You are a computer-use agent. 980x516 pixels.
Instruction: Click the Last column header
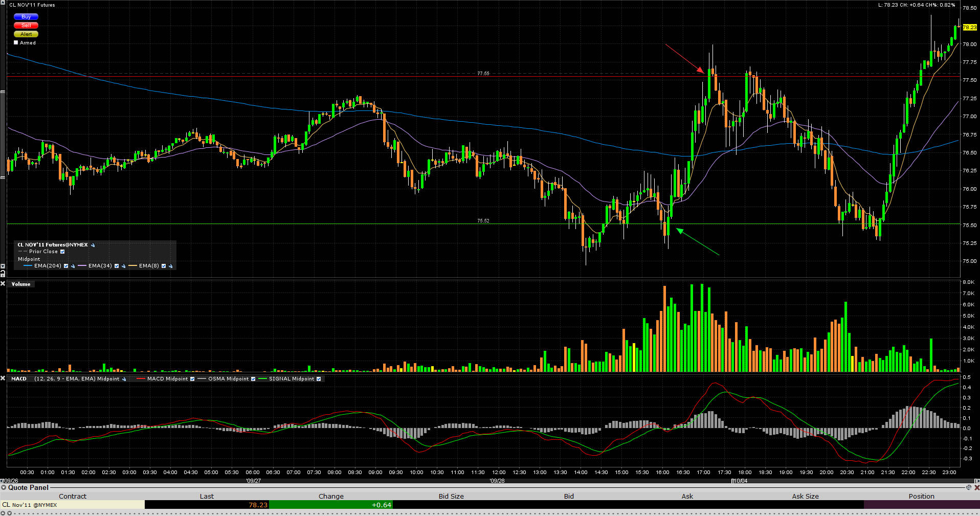[207, 496]
